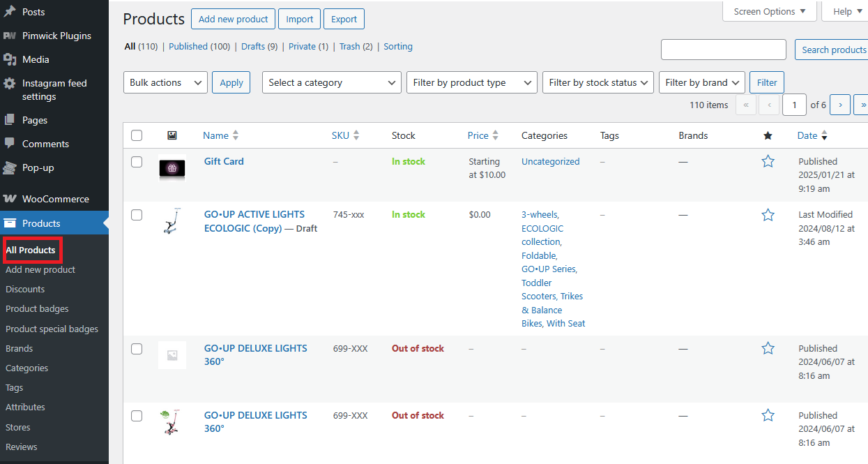Image resolution: width=868 pixels, height=464 pixels.
Task: Open Discounts submenu item
Action: pos(25,289)
